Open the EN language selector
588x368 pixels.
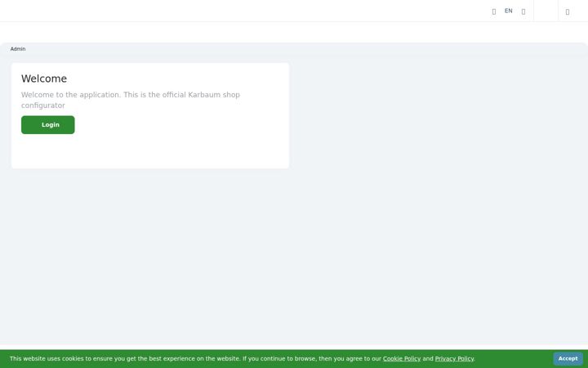click(508, 11)
